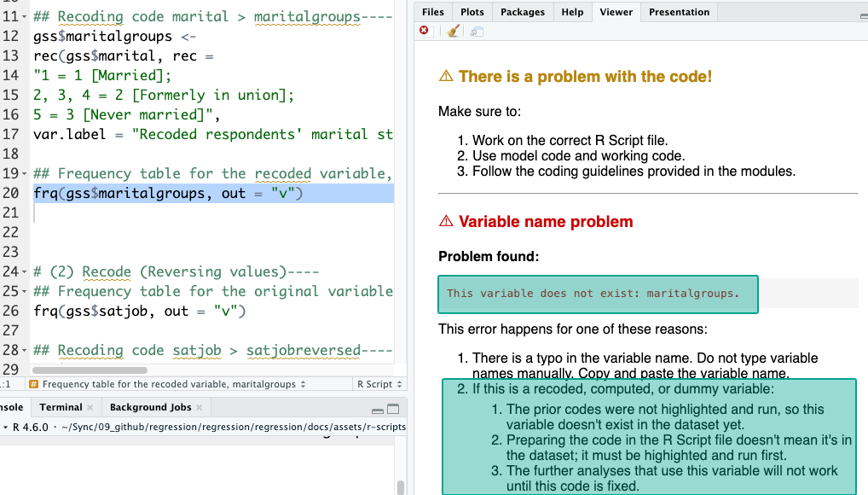The width and height of the screenshot is (868, 495).
Task: Click the "Problem found:" label
Action: 489,257
